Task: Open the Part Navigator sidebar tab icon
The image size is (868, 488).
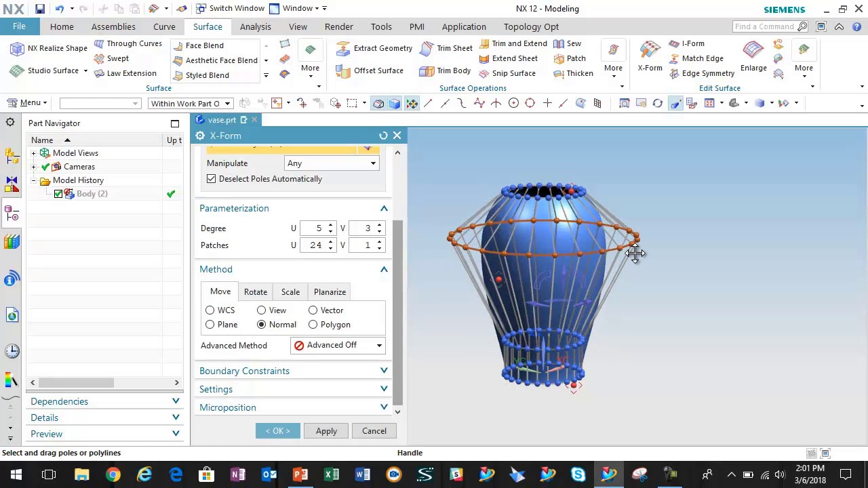Action: pos(12,214)
